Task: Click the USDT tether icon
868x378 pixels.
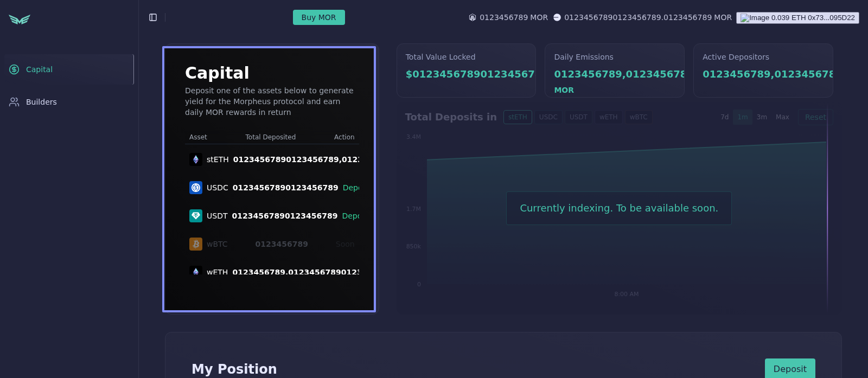Action: pyautogui.click(x=196, y=216)
